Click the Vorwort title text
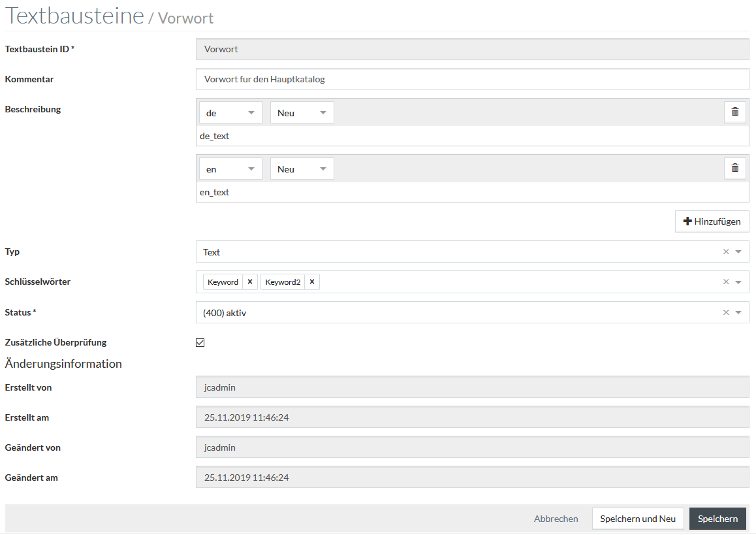The image size is (756, 535). (185, 18)
